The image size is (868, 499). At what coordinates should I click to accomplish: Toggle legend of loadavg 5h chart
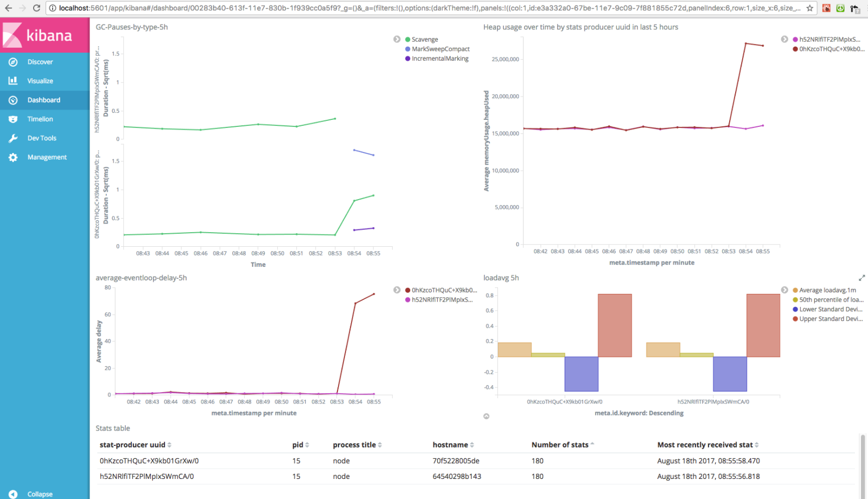(x=784, y=290)
